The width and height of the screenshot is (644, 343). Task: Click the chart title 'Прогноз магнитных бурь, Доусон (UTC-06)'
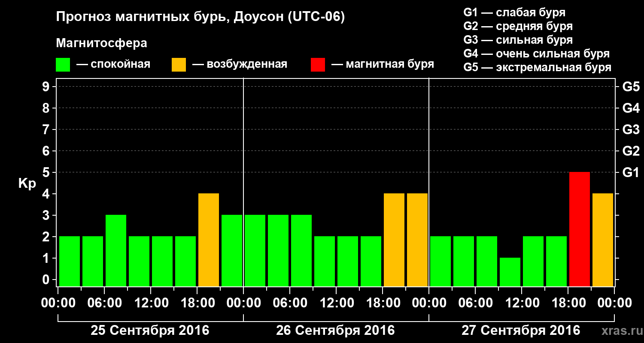(200, 18)
